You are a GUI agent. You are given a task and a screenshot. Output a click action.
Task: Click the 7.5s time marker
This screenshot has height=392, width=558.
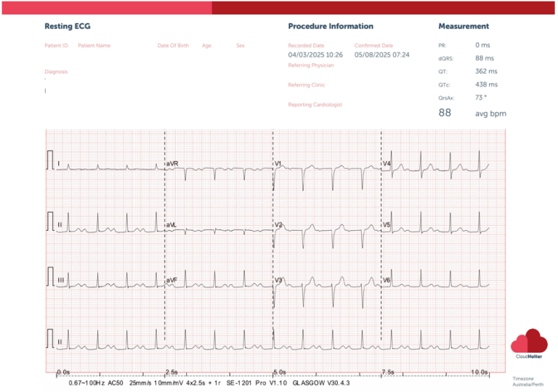click(x=387, y=372)
